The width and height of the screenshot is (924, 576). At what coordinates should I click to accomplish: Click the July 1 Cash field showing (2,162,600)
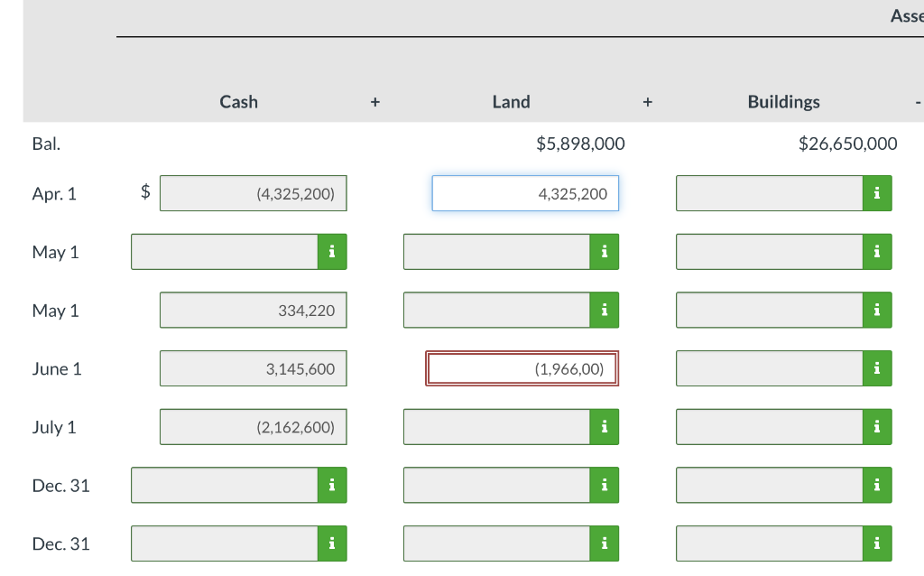(253, 426)
